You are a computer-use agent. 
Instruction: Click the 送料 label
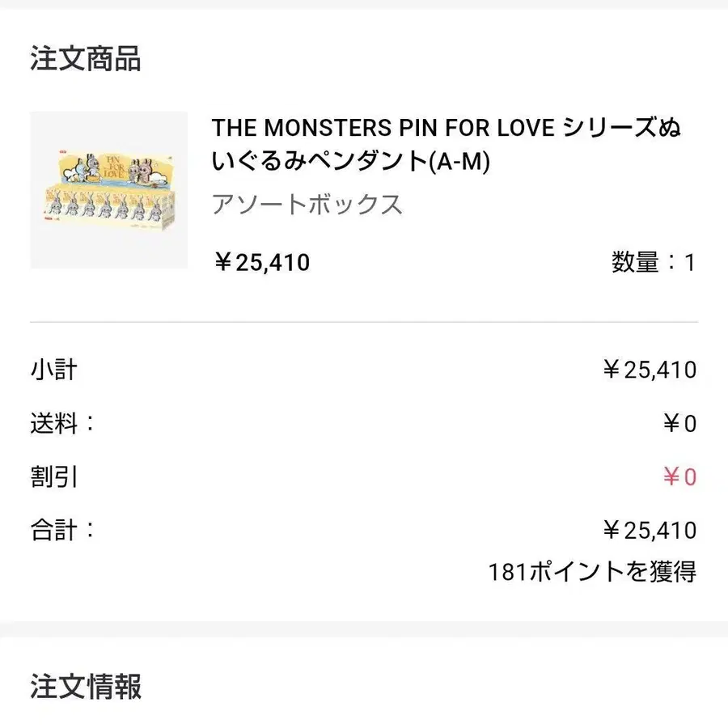click(62, 423)
